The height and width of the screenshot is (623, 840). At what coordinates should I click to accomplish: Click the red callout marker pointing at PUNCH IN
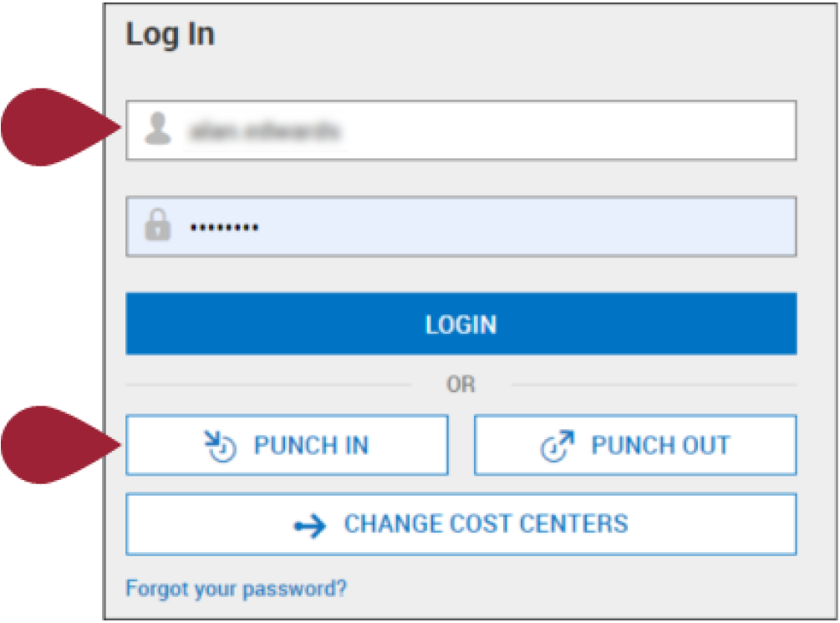pyautogui.click(x=60, y=445)
